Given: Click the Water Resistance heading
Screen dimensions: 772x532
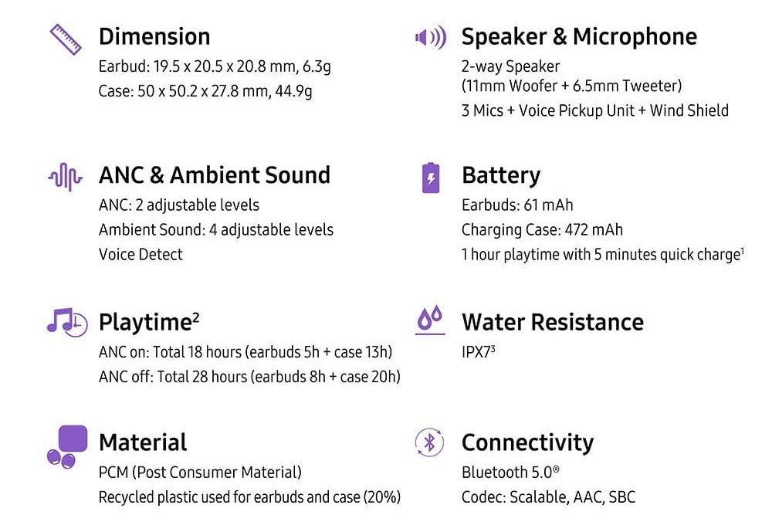Looking at the screenshot, I should pos(553,322).
